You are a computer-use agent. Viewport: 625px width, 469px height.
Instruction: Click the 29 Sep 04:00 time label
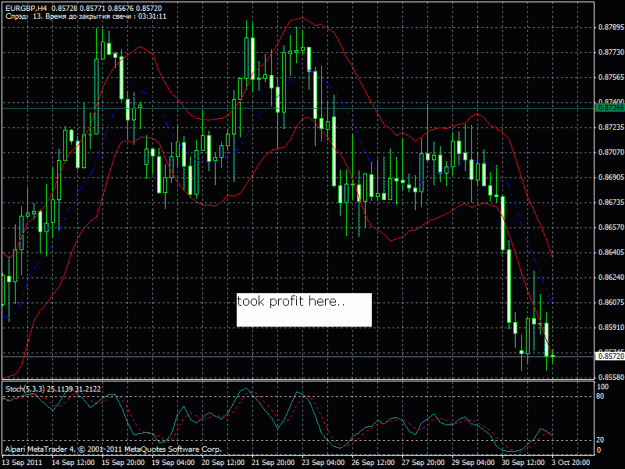pos(473,463)
